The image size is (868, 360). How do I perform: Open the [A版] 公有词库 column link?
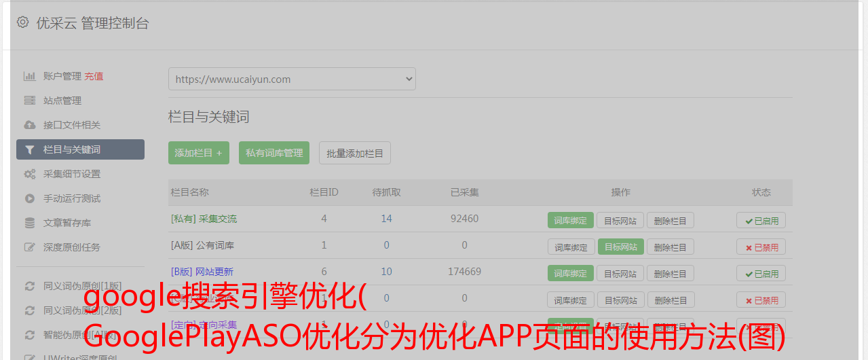pos(202,245)
